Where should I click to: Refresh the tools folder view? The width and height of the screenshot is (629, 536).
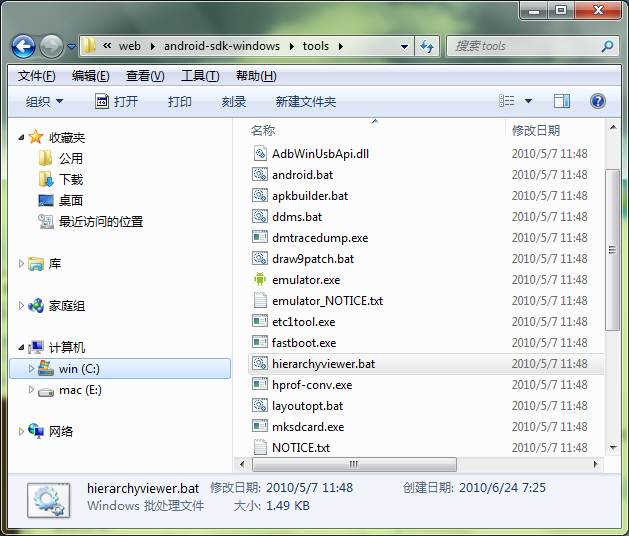[427, 47]
